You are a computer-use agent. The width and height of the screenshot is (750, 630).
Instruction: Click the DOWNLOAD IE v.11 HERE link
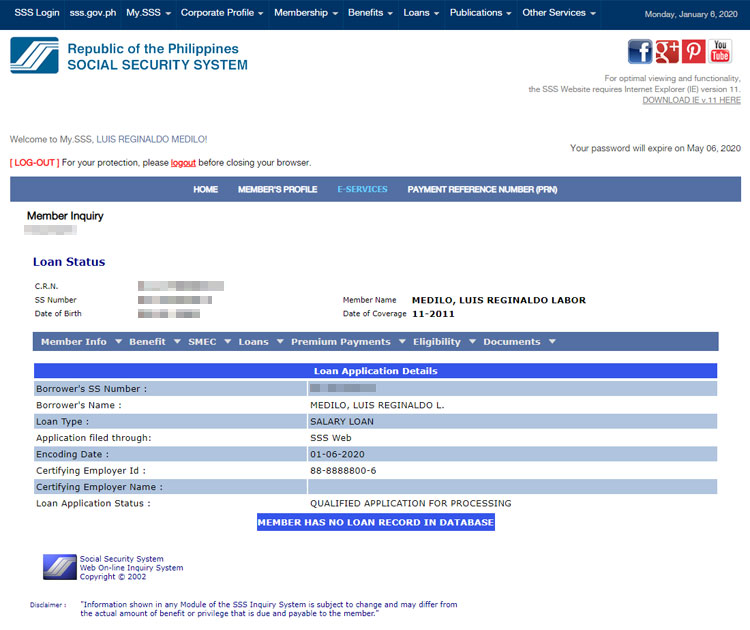pyautogui.click(x=691, y=100)
